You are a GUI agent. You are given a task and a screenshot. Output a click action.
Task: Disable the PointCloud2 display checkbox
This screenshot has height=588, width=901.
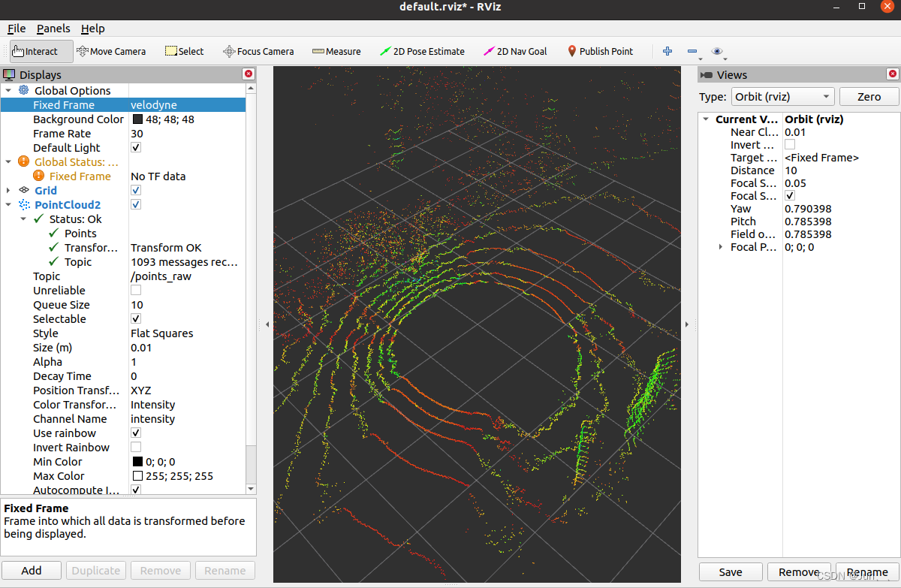point(136,205)
